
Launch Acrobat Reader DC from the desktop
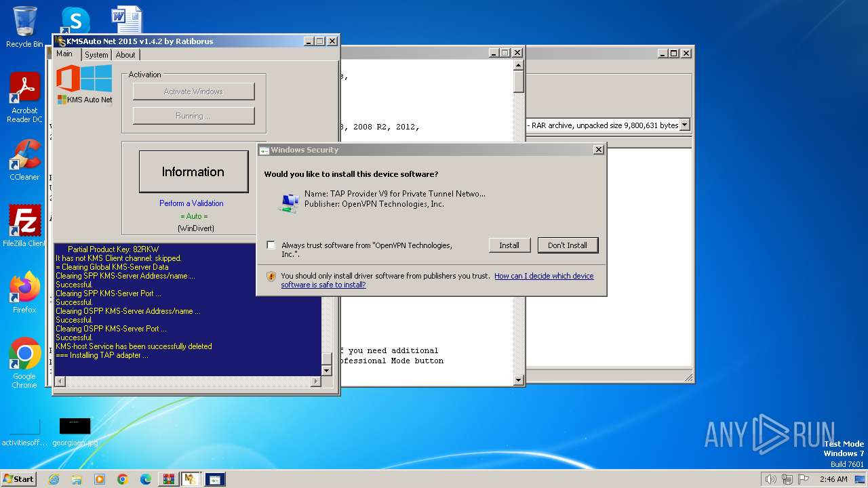[24, 98]
